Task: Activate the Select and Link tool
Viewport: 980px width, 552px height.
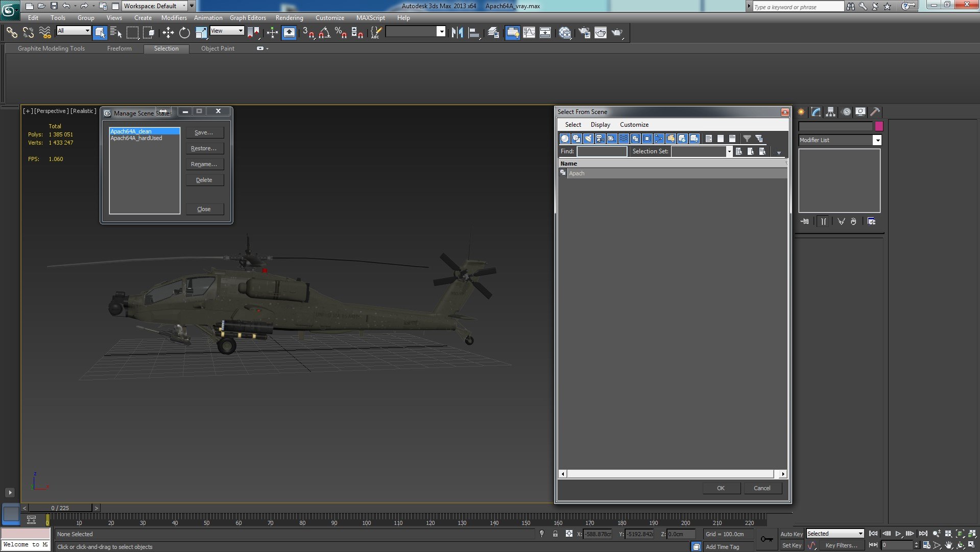Action: coord(11,33)
